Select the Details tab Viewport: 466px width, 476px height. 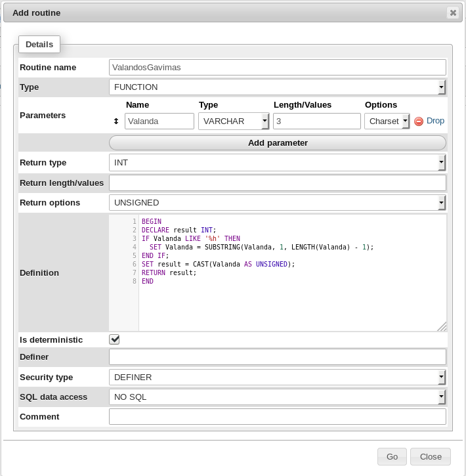(39, 45)
